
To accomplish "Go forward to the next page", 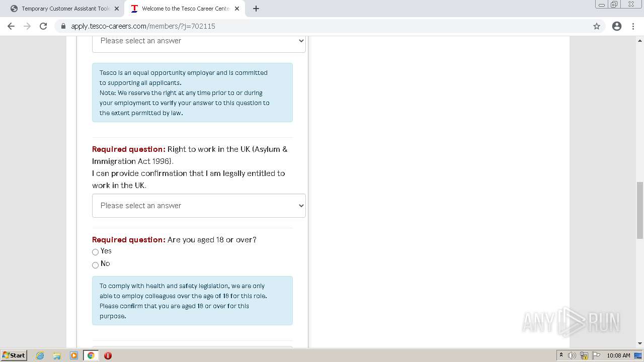I will 27,26.
